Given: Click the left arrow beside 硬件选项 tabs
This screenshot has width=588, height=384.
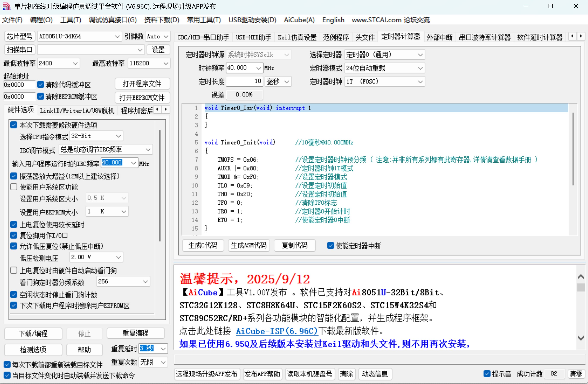Looking at the screenshot, I should (x=158, y=110).
